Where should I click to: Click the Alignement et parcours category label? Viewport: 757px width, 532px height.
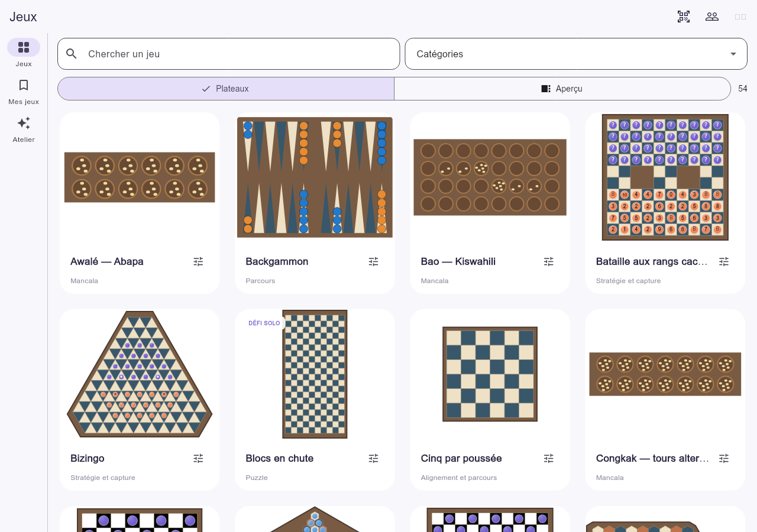(459, 478)
